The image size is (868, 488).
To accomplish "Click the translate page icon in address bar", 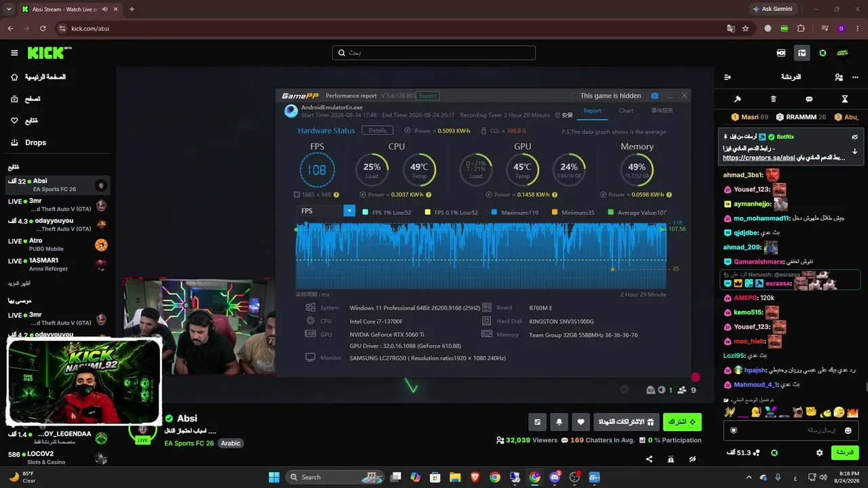I will [x=730, y=28].
